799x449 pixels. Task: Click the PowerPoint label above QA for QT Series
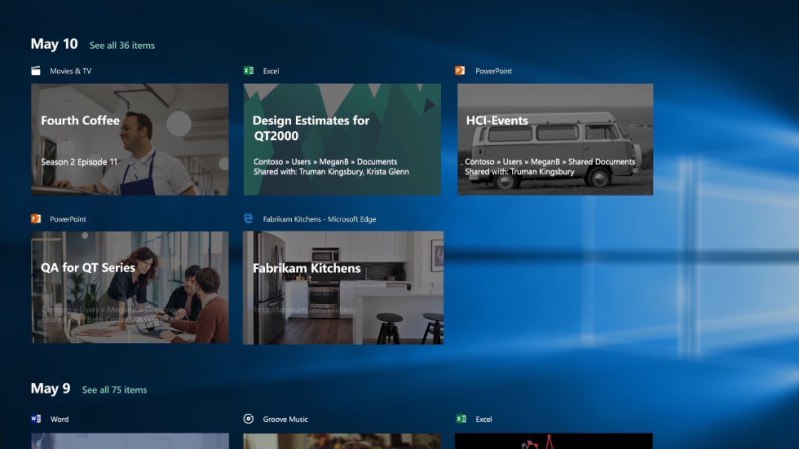pos(68,219)
